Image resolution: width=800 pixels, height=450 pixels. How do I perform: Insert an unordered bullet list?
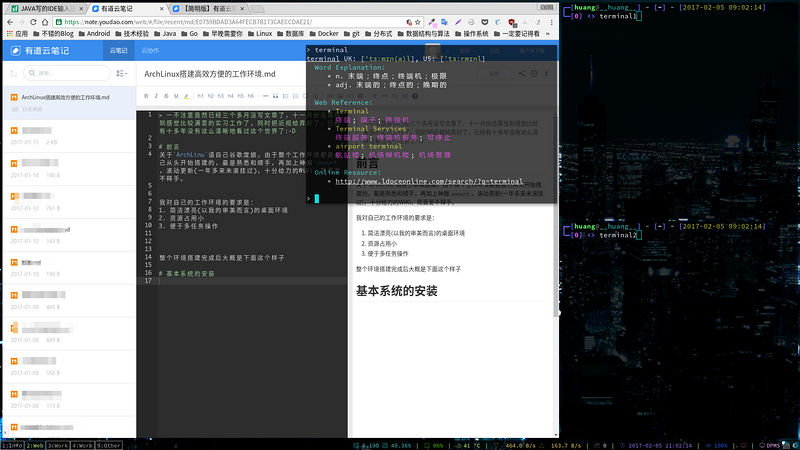coord(286,96)
